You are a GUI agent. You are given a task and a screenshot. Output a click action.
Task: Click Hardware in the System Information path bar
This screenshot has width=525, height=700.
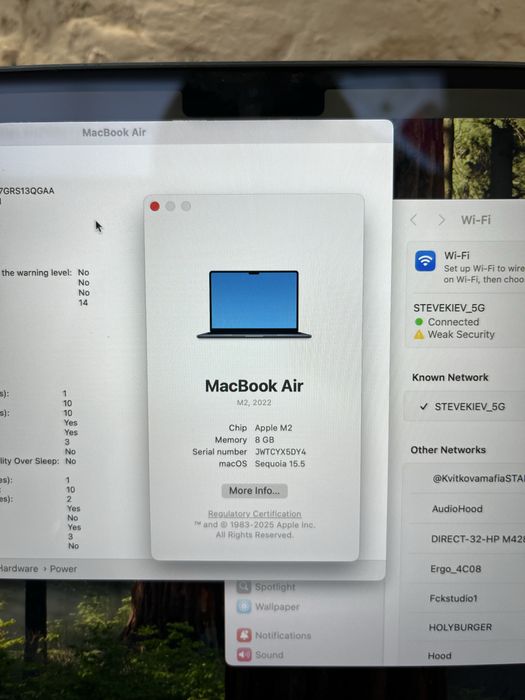[18, 568]
